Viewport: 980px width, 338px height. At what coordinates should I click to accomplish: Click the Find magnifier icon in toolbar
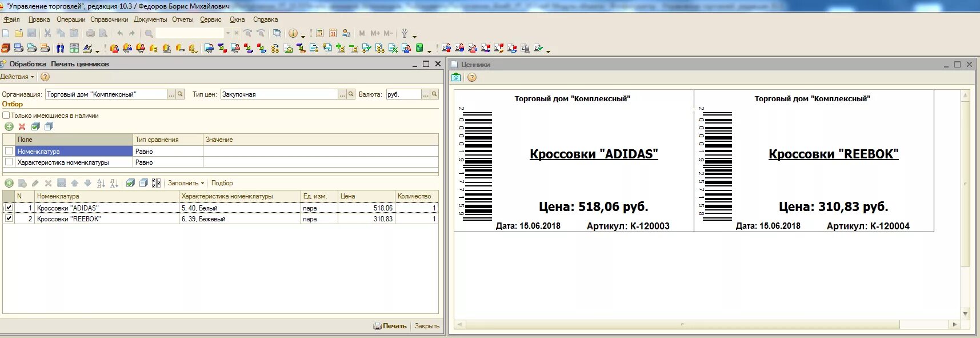click(149, 33)
